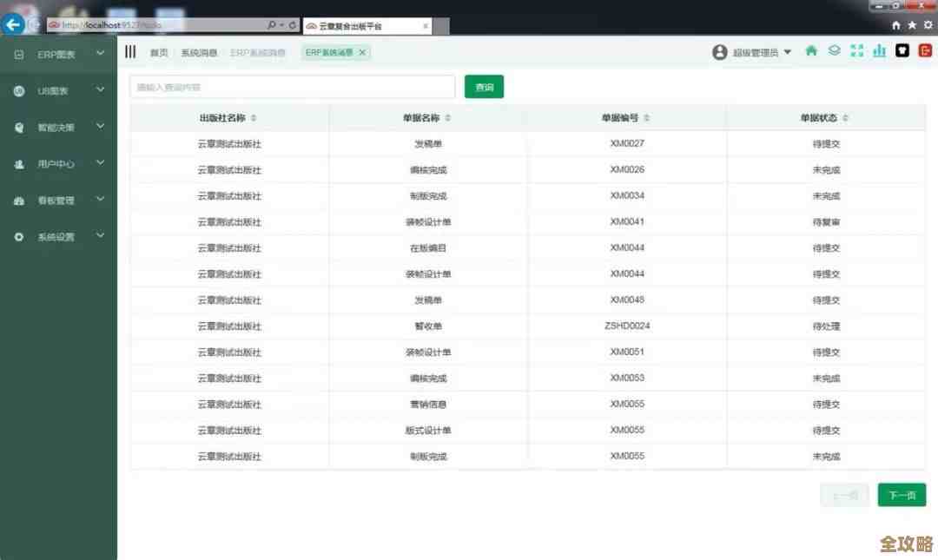The width and height of the screenshot is (938, 560).
Task: Open the bar chart statistics icon
Action: (879, 51)
